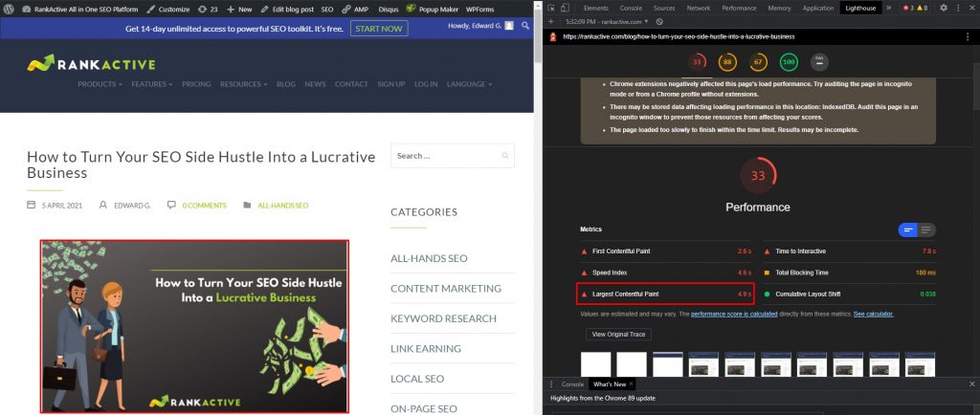Expand the more tabs chevron in DevTools
This screenshot has height=415, width=980.
tap(889, 8)
